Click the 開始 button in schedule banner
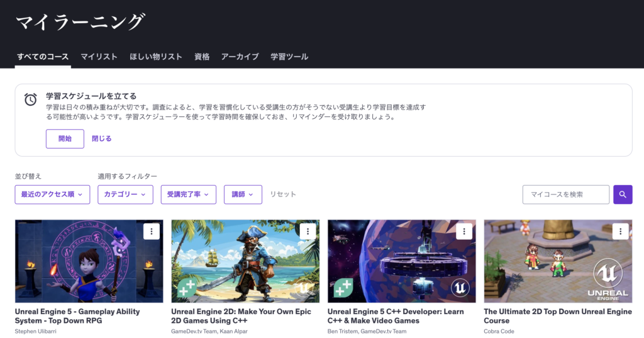The image size is (644, 338). pyautogui.click(x=65, y=138)
